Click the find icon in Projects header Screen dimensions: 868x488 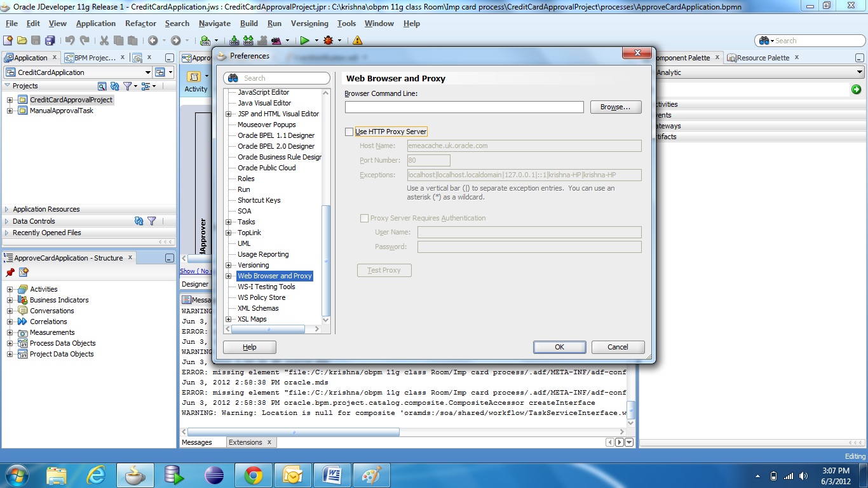pyautogui.click(x=102, y=86)
